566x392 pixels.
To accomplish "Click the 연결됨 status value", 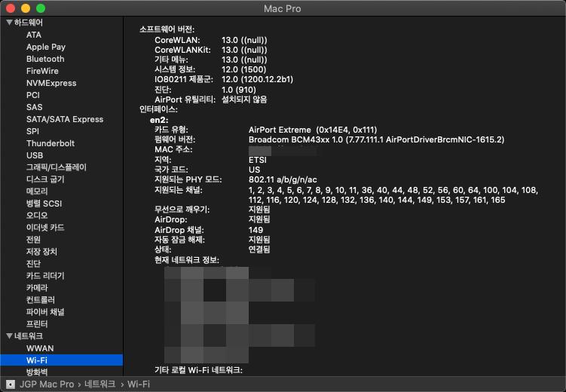I will (x=259, y=250).
